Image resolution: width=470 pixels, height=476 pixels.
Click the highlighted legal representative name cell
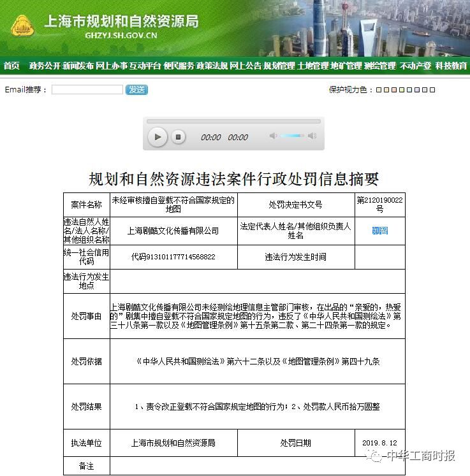(x=380, y=231)
